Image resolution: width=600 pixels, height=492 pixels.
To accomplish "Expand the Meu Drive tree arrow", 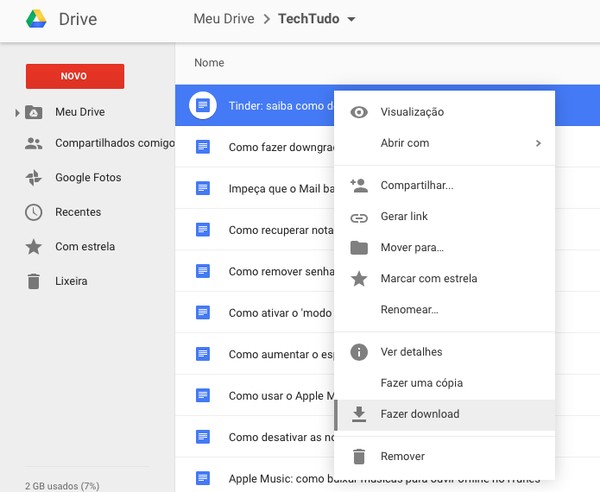I will pyautogui.click(x=17, y=113).
